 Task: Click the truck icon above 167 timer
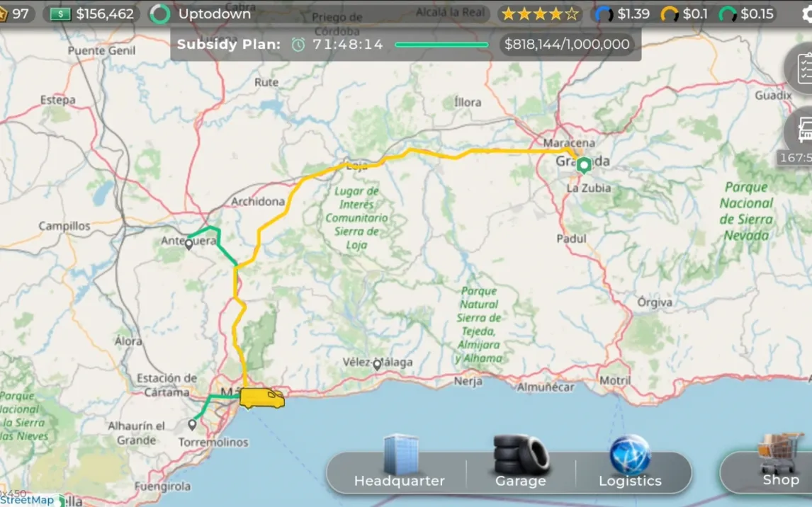coord(802,130)
